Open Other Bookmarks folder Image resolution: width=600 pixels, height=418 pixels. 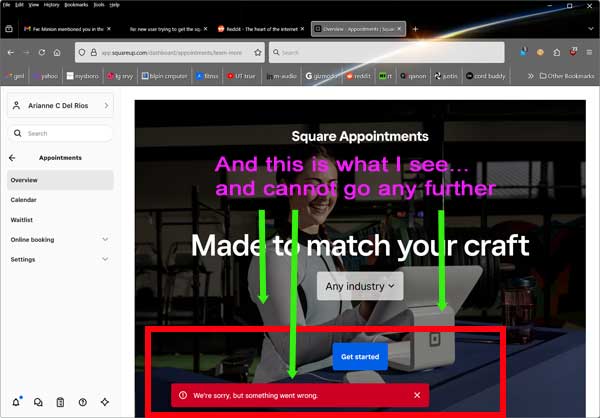pyautogui.click(x=567, y=76)
